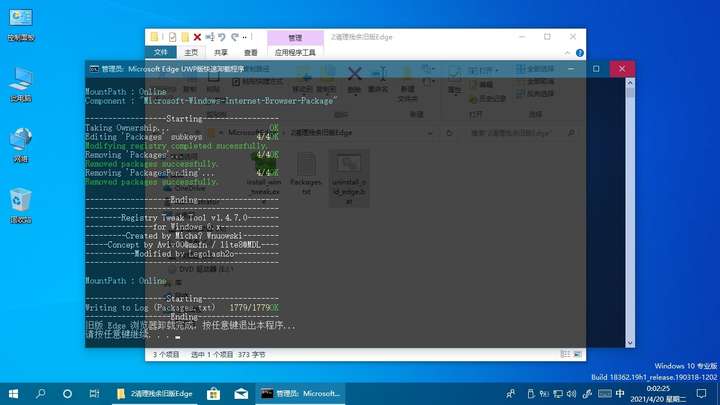Click 'Created by Michał Wnuowski' line
The image size is (720, 405).
(x=184, y=236)
